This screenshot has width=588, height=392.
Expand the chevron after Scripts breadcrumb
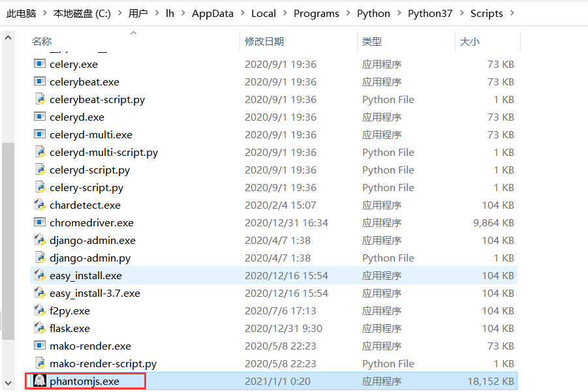512,13
